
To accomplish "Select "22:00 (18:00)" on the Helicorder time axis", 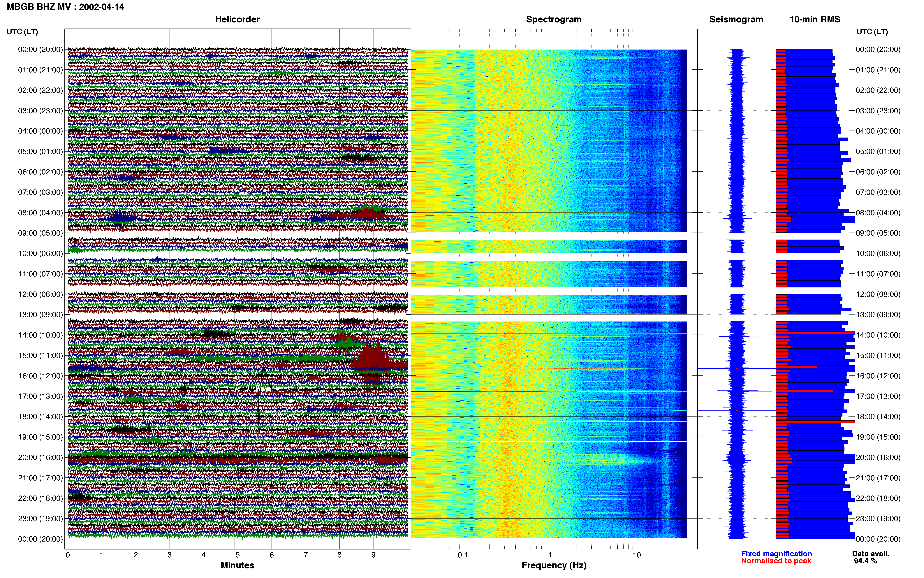I will tap(41, 498).
